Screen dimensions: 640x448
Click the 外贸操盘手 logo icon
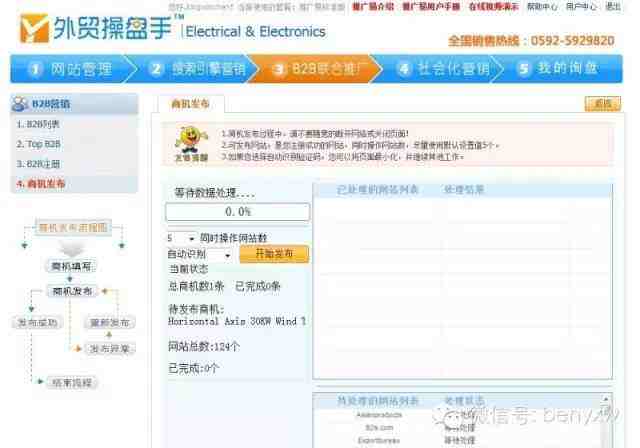tap(34, 28)
